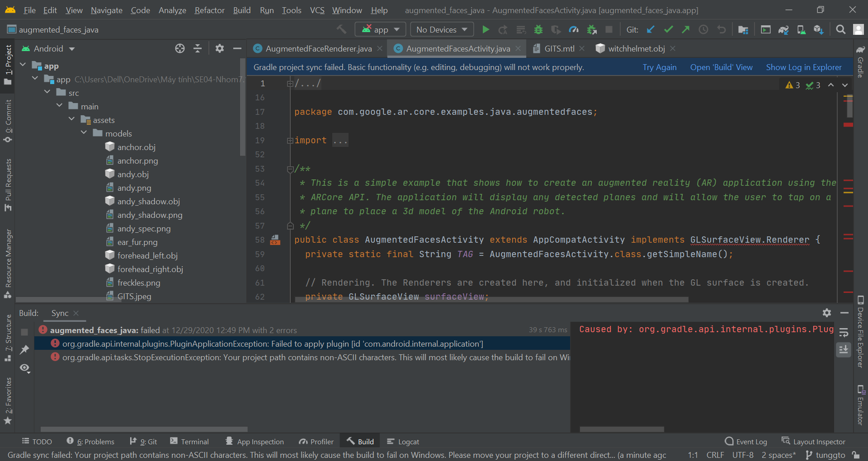Click the locate target icon in Project panel
This screenshot has width=868, height=461.
pyautogui.click(x=180, y=49)
